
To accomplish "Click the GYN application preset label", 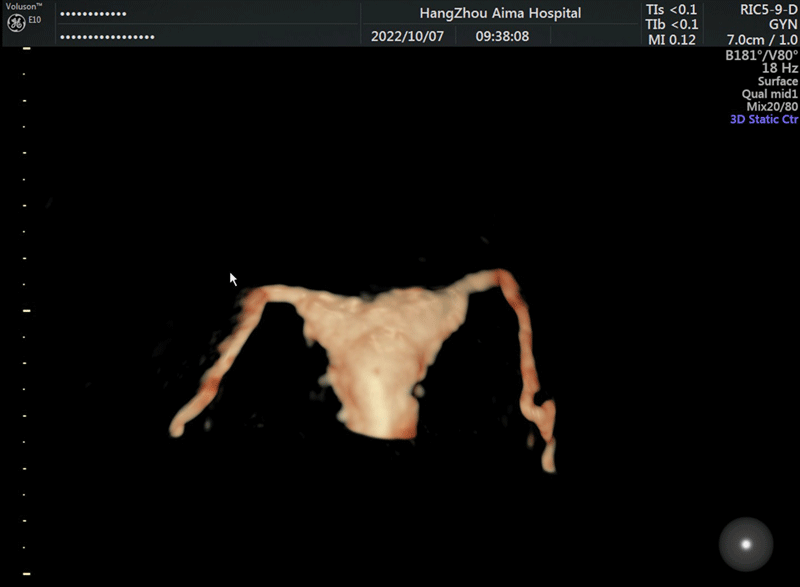I will 782,25.
